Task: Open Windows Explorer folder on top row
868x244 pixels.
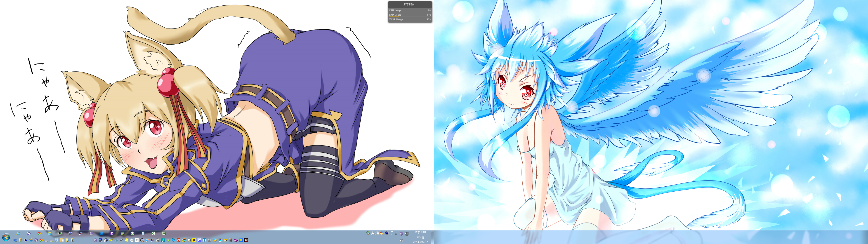Action: [50, 234]
